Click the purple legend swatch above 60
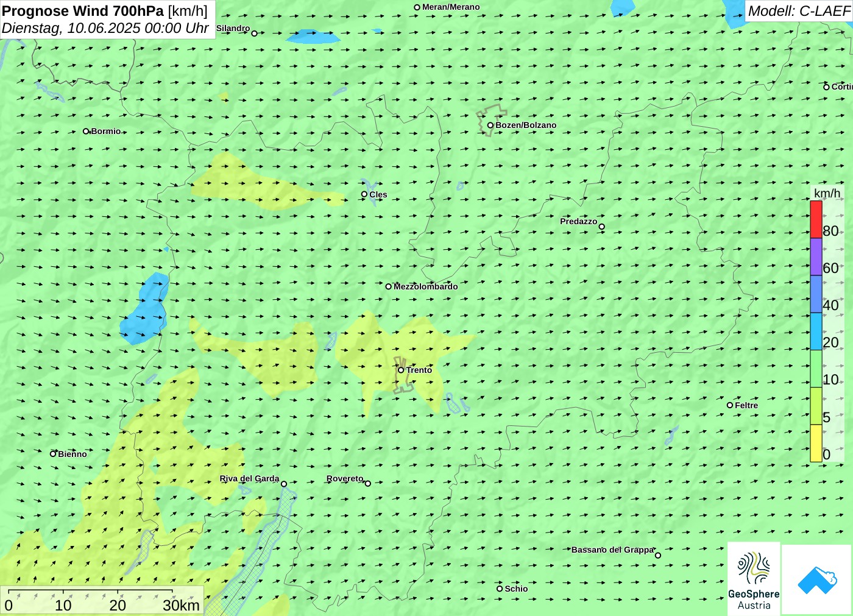 pyautogui.click(x=816, y=257)
